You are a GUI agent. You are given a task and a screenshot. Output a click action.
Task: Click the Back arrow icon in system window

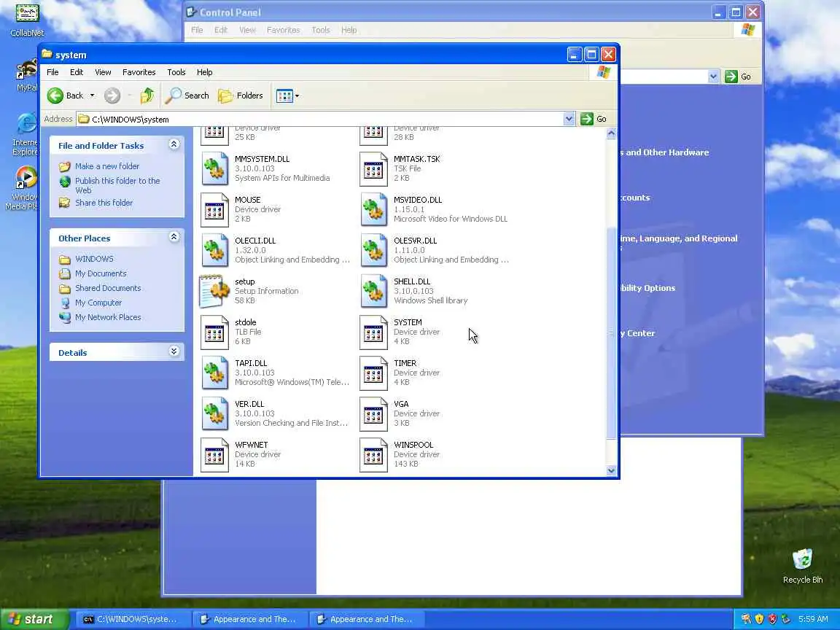click(55, 96)
